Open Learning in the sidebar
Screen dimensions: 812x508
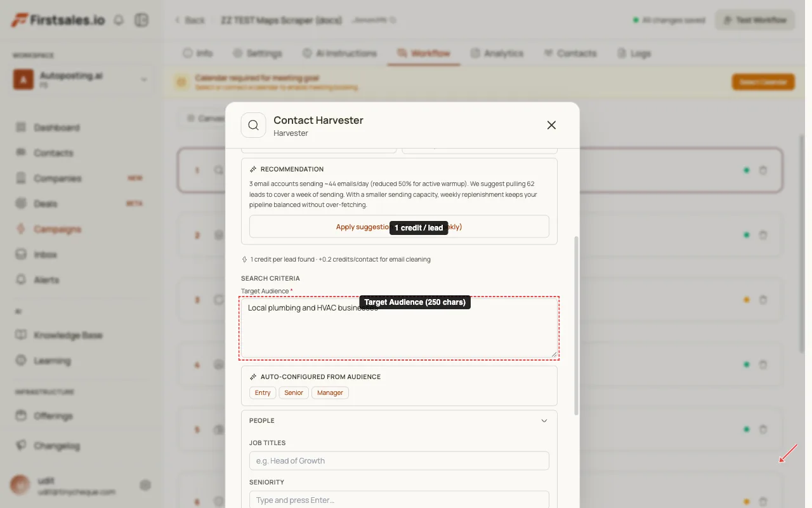(52, 361)
